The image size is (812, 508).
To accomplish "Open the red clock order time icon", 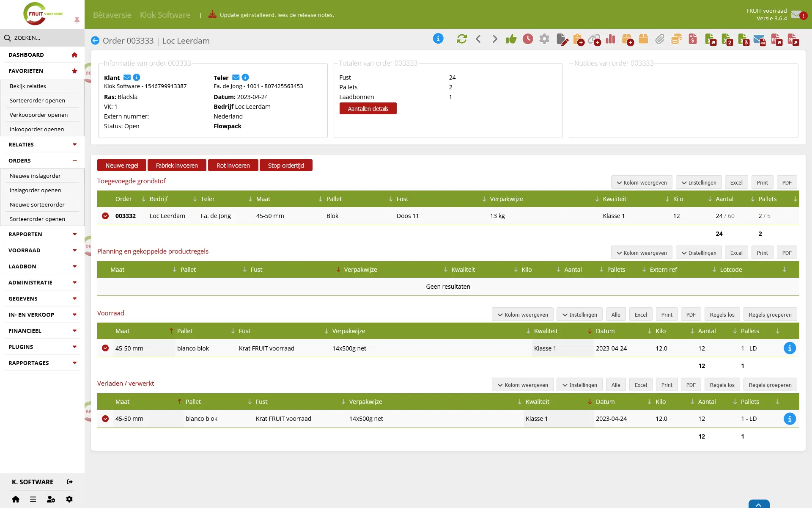I will pos(528,39).
